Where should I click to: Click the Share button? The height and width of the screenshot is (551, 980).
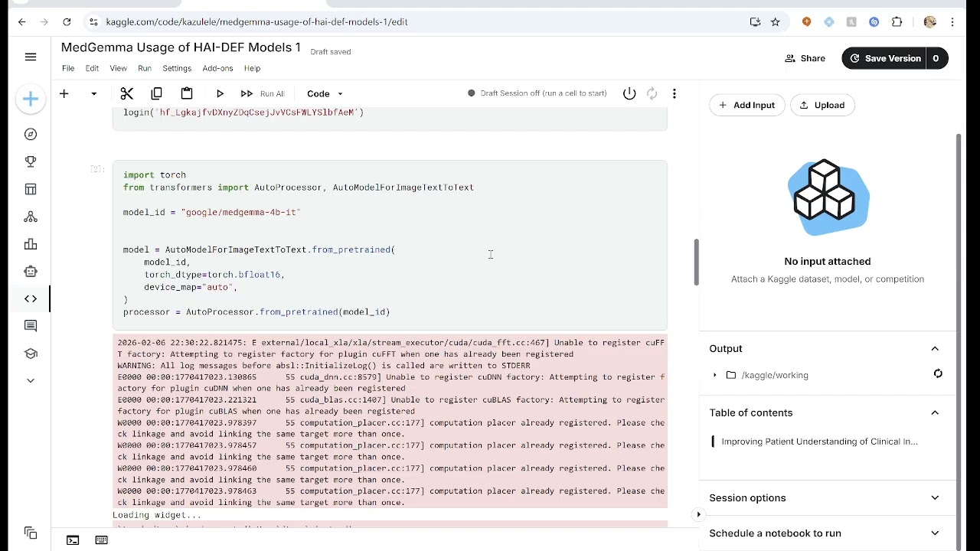(805, 58)
